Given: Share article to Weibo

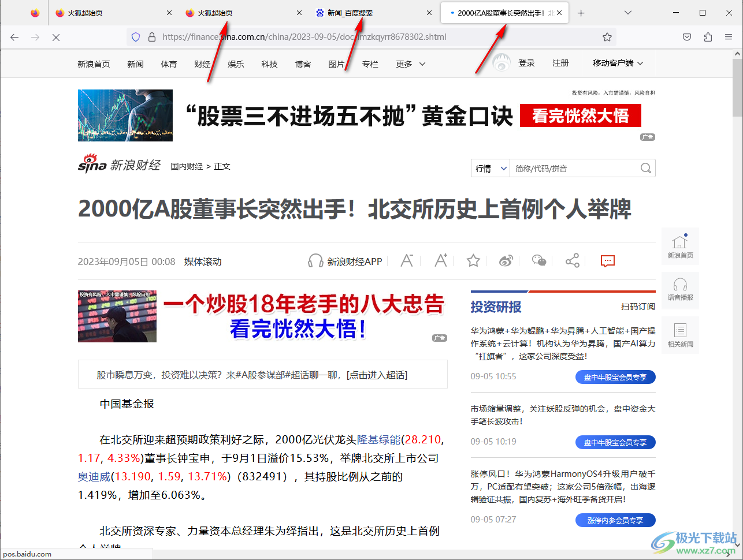Looking at the screenshot, I should tap(506, 261).
